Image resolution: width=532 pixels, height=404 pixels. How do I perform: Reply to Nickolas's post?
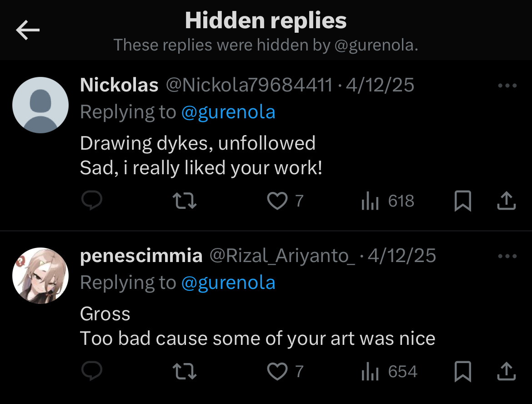[x=91, y=201]
